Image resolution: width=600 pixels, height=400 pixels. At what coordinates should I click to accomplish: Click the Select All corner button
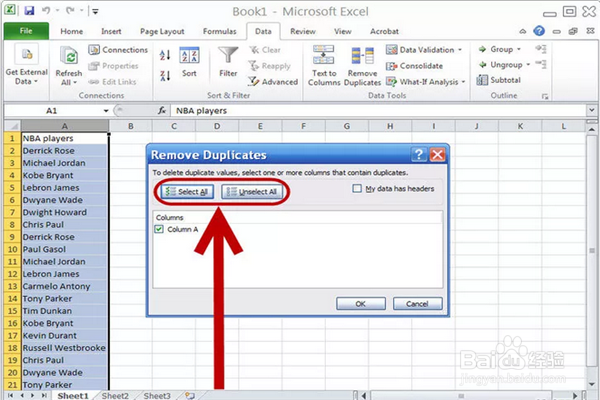tap(12, 126)
